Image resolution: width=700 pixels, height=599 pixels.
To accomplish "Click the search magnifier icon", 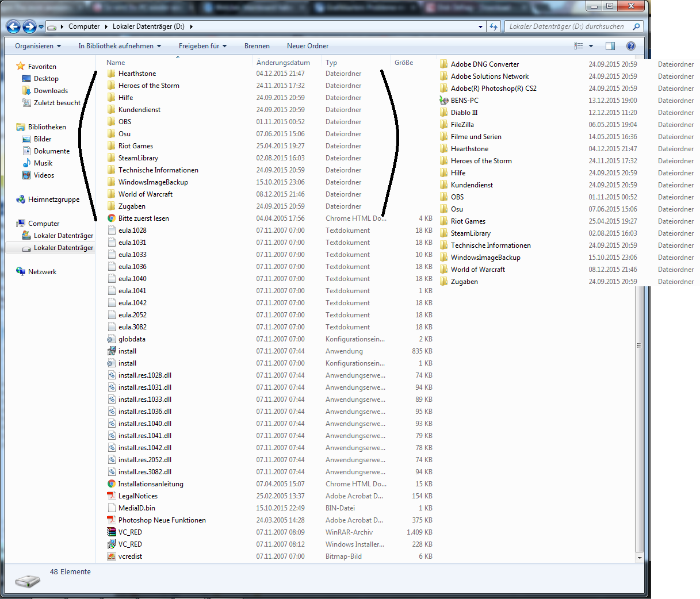I will (636, 26).
